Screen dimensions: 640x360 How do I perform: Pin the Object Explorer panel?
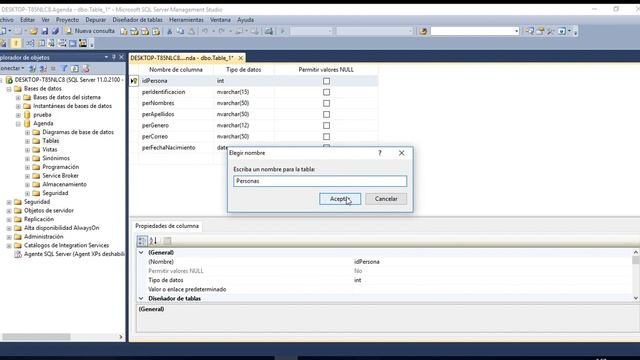click(113, 57)
